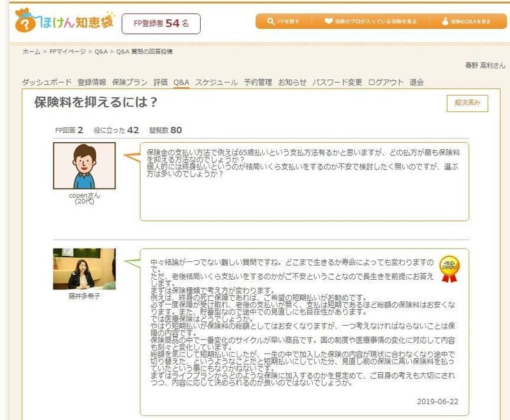Screen dimensions: 510x420
Task: Click the 解決済み status button
Action: coord(467,103)
